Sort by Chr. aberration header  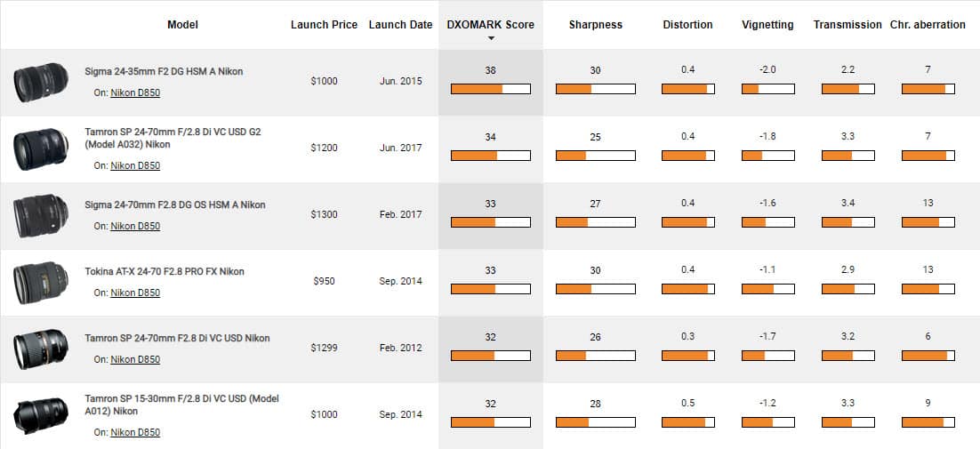928,25
